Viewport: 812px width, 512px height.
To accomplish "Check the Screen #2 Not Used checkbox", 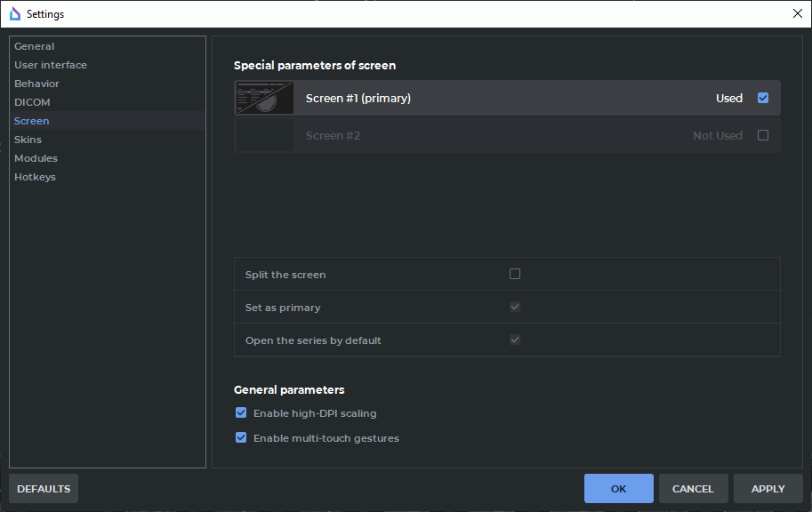I will [763, 136].
